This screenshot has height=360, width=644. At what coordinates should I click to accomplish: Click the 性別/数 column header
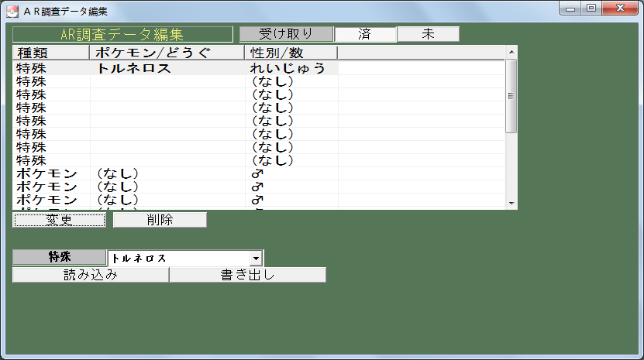tap(291, 53)
